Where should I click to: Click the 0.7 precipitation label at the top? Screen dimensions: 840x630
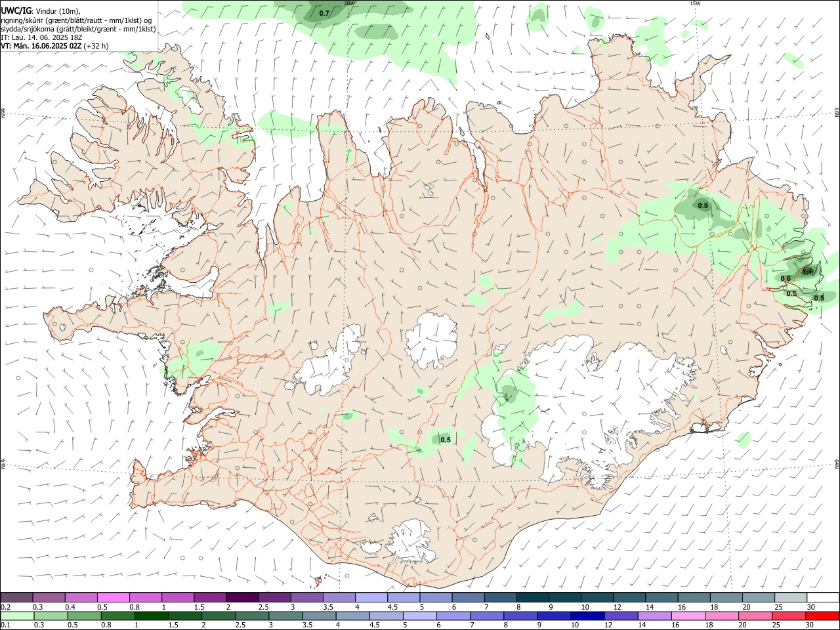coord(324,13)
